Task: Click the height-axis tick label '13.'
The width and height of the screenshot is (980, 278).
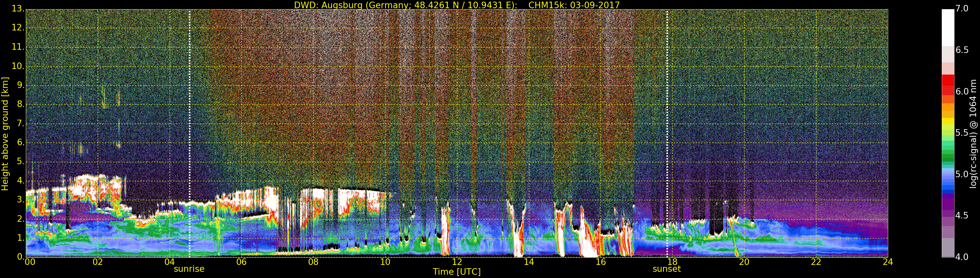Action: click(x=18, y=9)
